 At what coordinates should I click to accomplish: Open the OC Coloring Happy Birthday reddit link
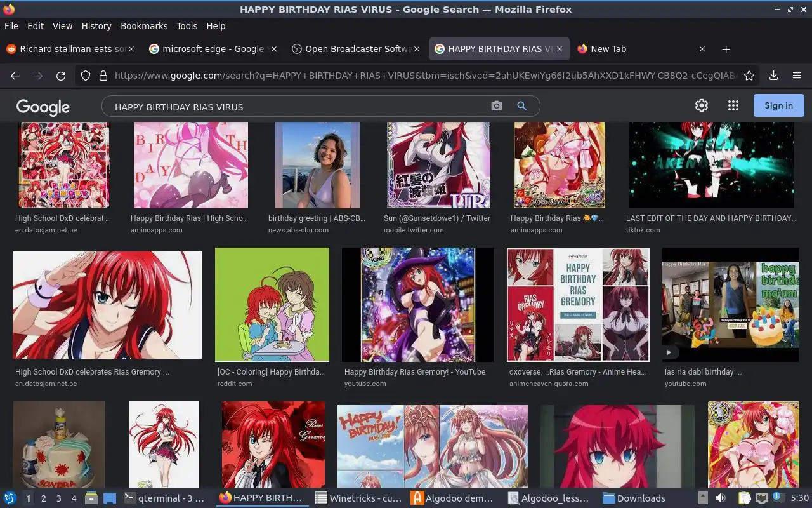point(271,372)
